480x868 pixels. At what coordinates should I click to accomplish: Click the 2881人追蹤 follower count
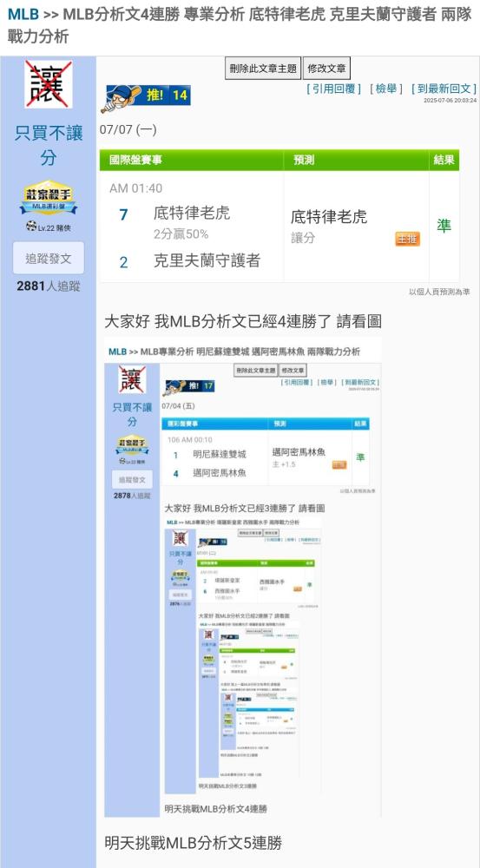coord(48,286)
